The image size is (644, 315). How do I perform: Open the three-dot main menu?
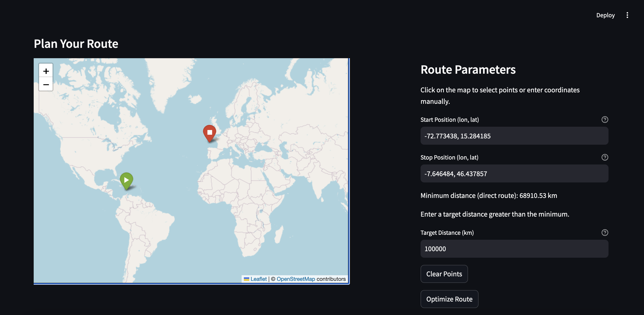pyautogui.click(x=627, y=15)
